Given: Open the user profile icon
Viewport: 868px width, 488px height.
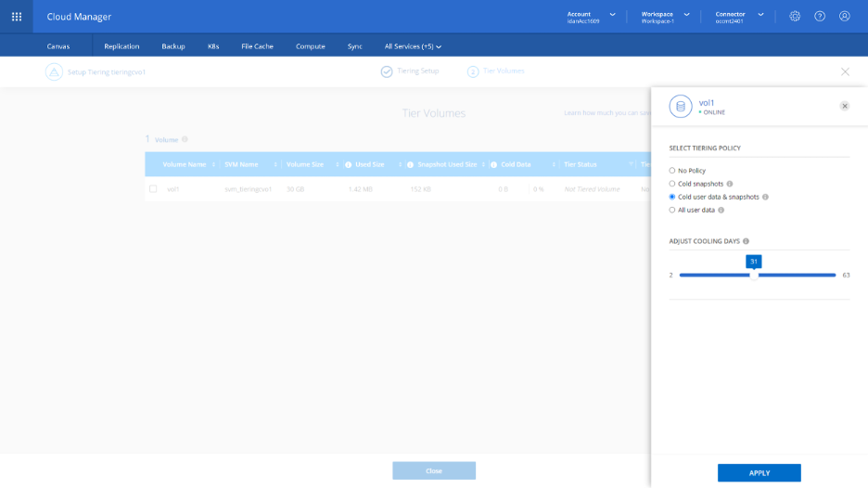Looking at the screenshot, I should (845, 16).
